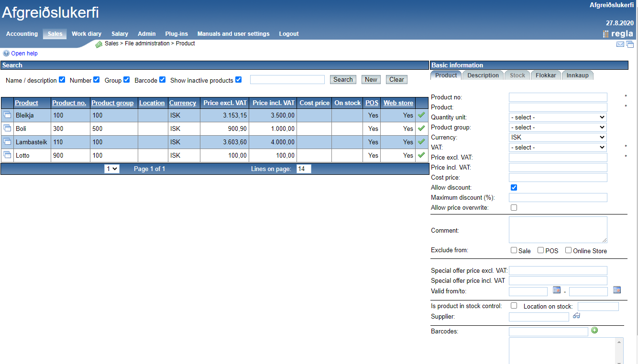Image resolution: width=638 pixels, height=364 pixels.
Task: Open the Lambasteik row detail icon
Action: pyautogui.click(x=7, y=142)
